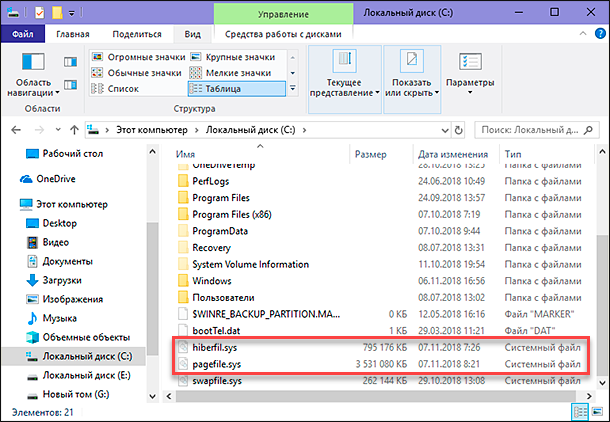This screenshot has width=610, height=422.
Task: Collapse the ribbon with the chevron
Action: [x=583, y=34]
